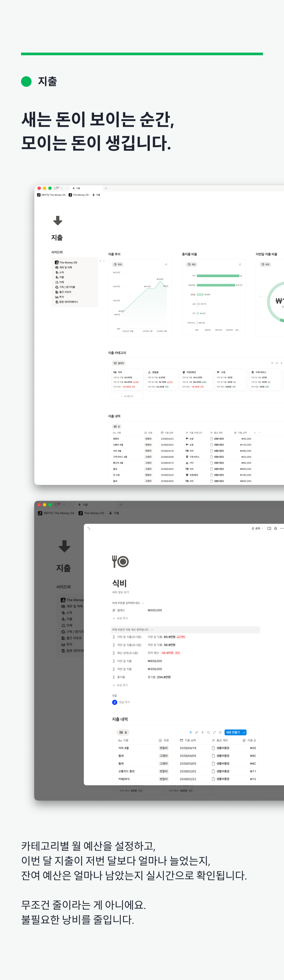The width and height of the screenshot is (284, 980).
Task: Click The Money OS link in first sidebar
Action: pyautogui.click(x=66, y=262)
